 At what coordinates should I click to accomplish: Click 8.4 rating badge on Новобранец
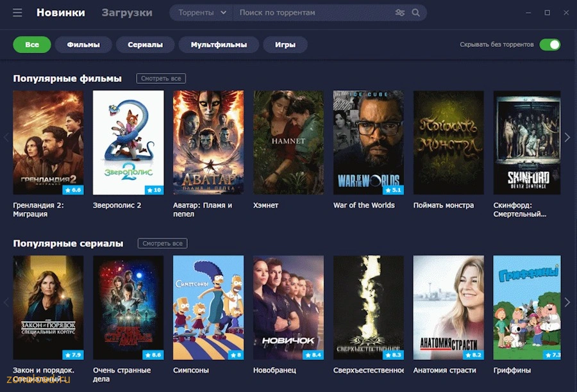[x=313, y=355]
